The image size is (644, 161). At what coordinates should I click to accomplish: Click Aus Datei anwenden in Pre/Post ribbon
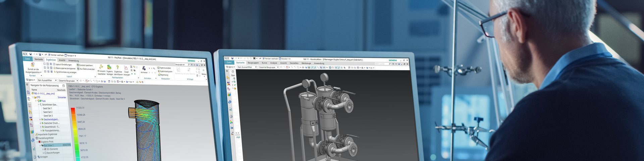tap(86, 69)
